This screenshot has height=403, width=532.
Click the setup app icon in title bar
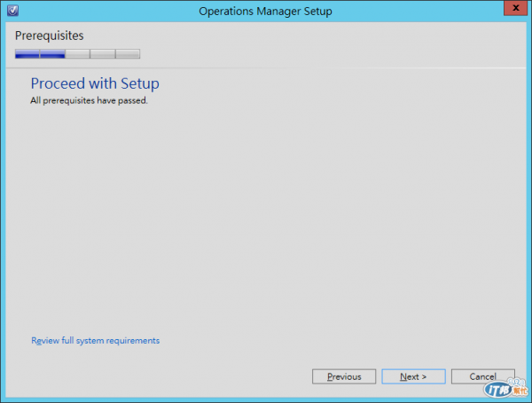click(x=13, y=11)
